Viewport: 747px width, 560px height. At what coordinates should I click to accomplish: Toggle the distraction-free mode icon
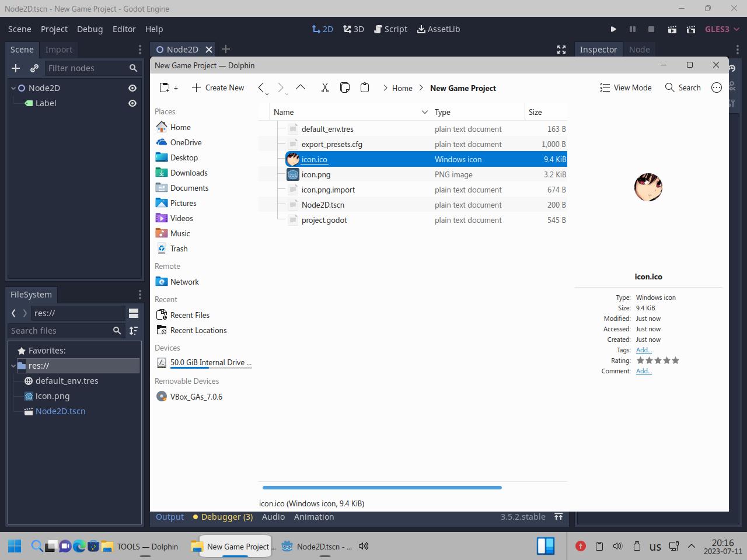click(x=561, y=50)
